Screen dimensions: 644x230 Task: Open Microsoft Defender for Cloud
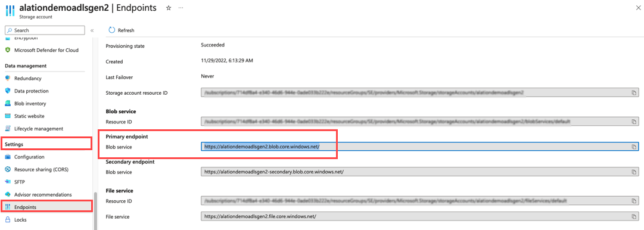pyautogui.click(x=46, y=50)
